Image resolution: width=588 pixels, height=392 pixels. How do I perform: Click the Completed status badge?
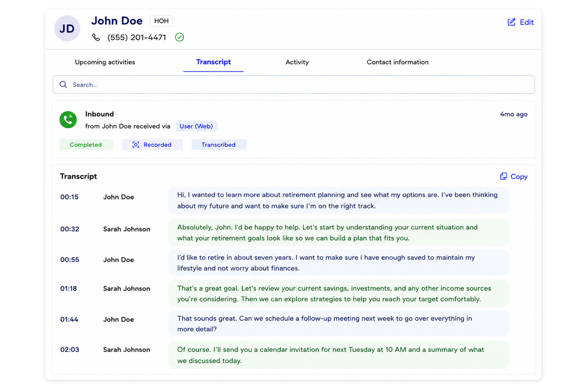click(86, 145)
